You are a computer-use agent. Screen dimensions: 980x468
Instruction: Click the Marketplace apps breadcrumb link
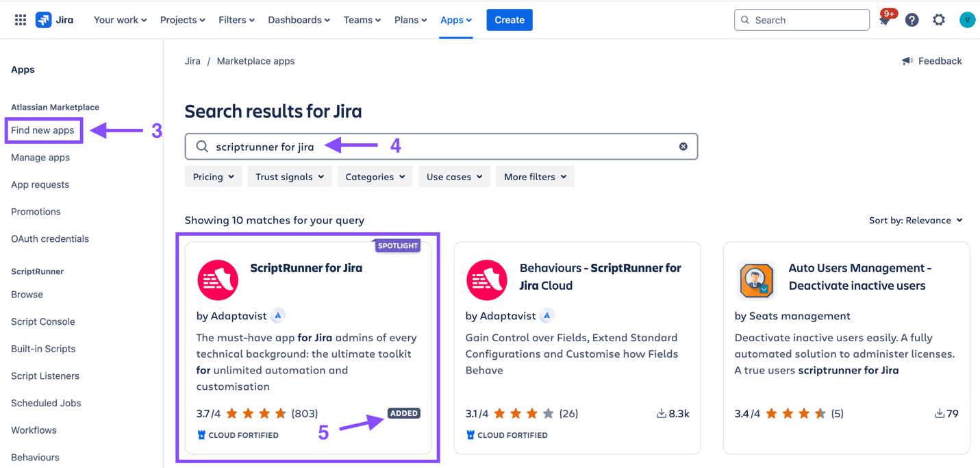tap(255, 60)
